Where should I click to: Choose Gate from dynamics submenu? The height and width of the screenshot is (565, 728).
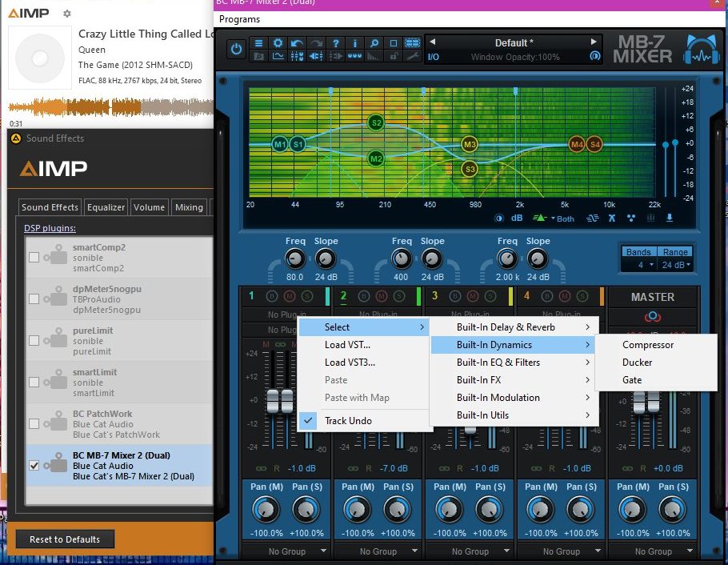tap(655, 380)
